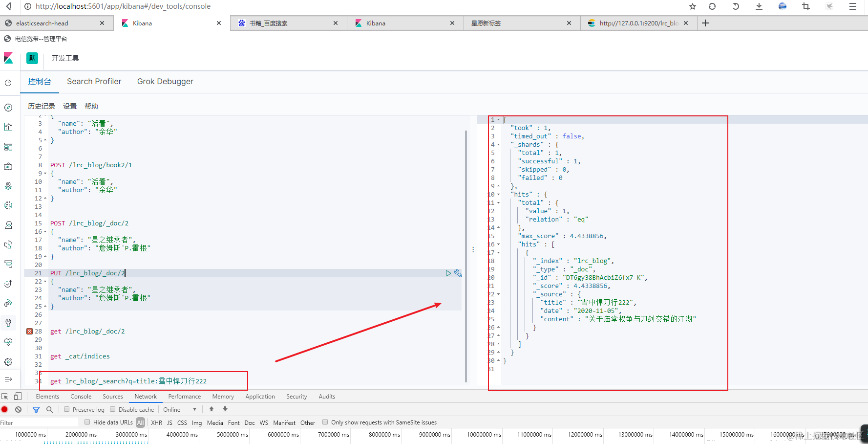Open Stack Monitoring heartbeat icon in sidebar
The width and height of the screenshot is (868, 444).
pos(8,342)
